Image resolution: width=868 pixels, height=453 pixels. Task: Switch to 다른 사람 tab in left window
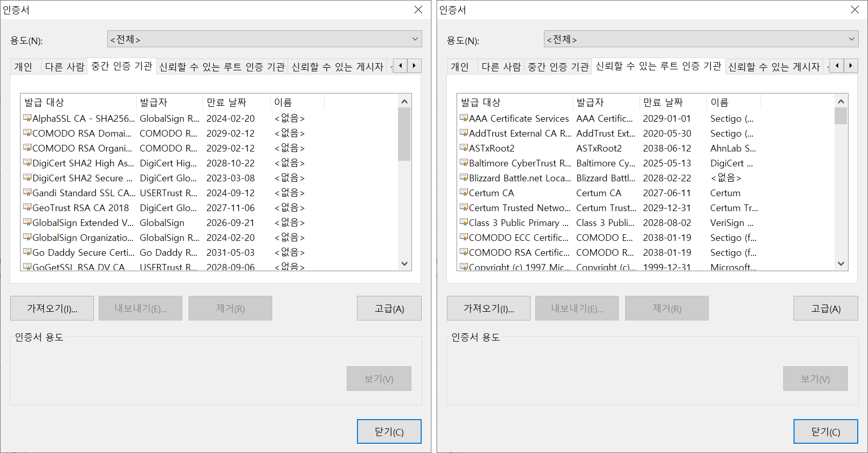[x=64, y=67]
